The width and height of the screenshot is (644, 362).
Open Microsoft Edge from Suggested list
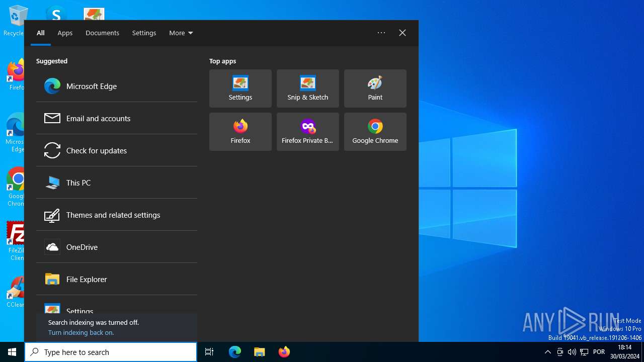[117, 86]
